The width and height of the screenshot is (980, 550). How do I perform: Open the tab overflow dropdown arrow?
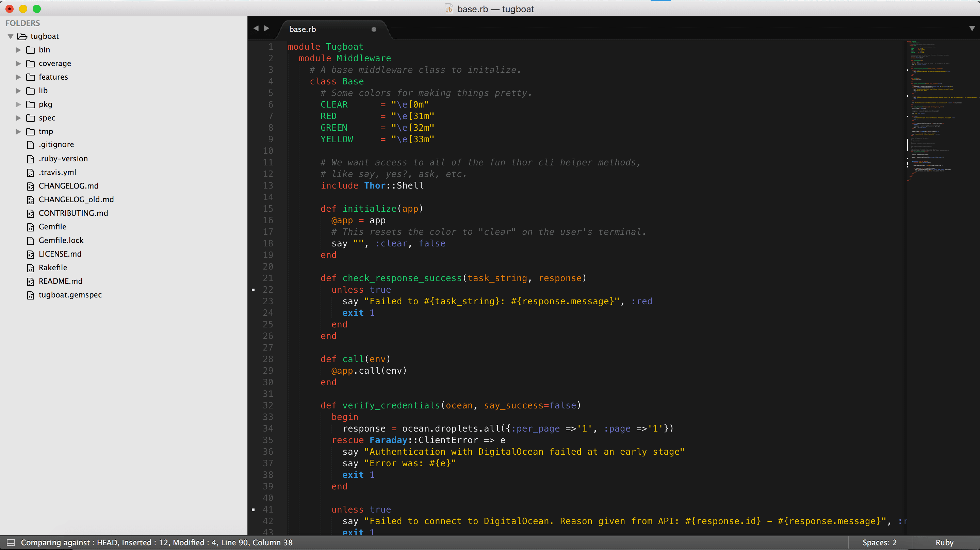point(973,28)
